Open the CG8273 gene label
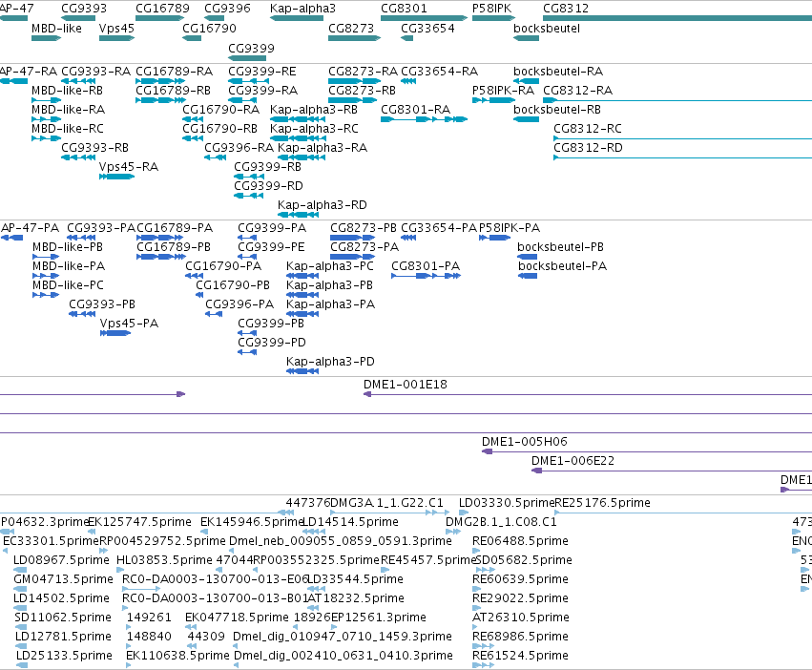This screenshot has width=812, height=670. click(351, 28)
